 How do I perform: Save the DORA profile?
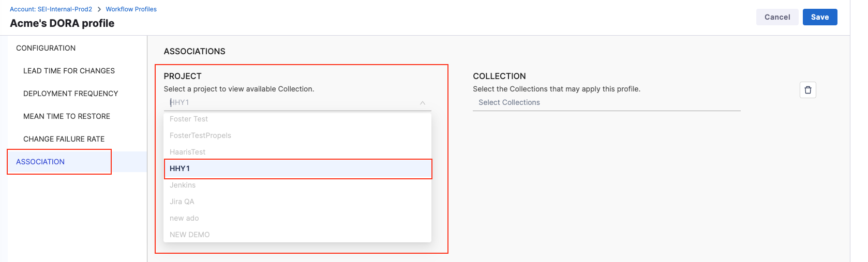click(819, 17)
